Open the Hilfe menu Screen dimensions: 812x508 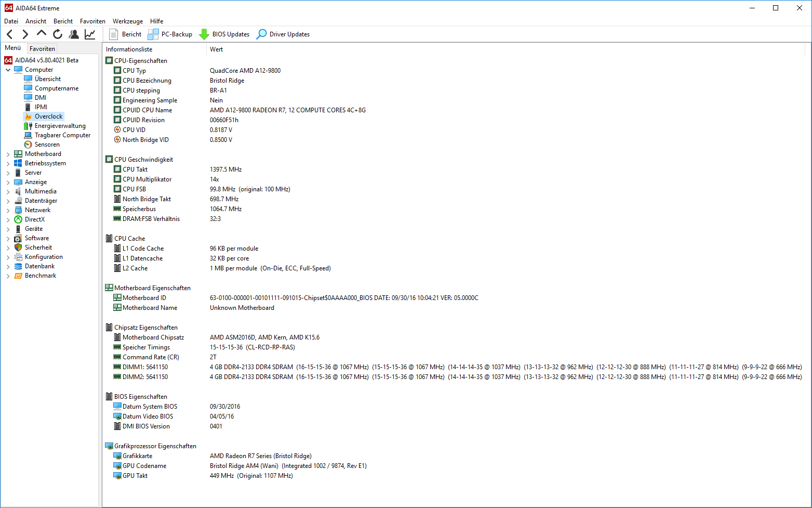click(156, 21)
